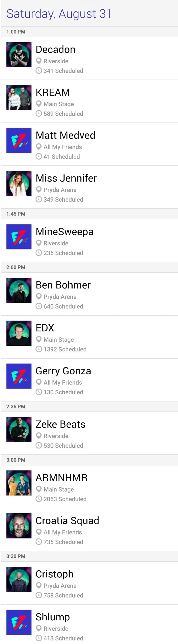
Task: Click Matt Medved's festival logo icon
Action: pyautogui.click(x=19, y=140)
